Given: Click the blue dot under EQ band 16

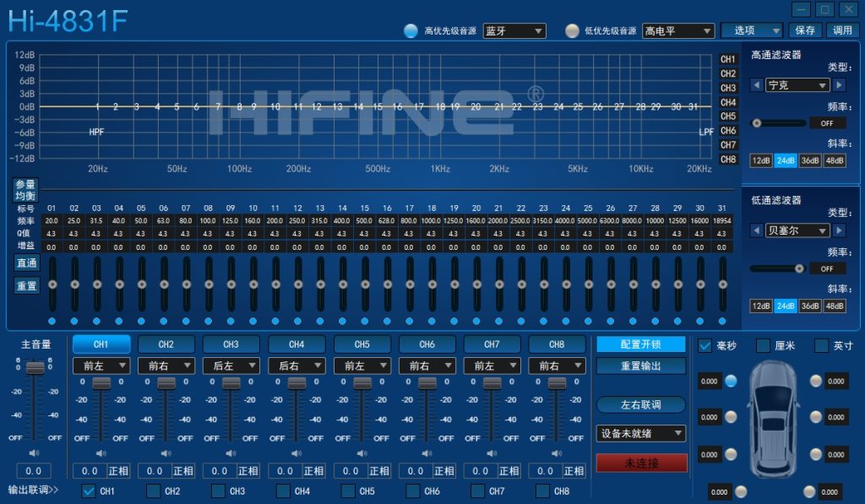Looking at the screenshot, I should (387, 321).
